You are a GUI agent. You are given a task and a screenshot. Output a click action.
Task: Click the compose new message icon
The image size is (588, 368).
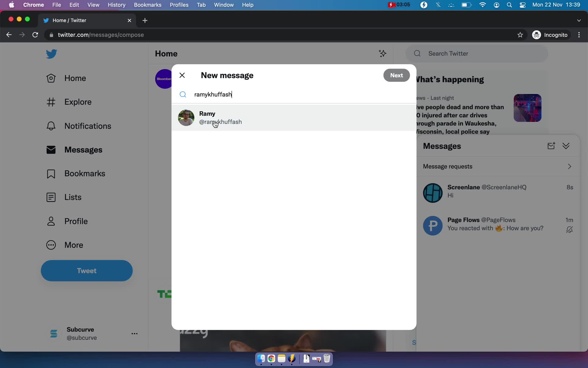551,146
